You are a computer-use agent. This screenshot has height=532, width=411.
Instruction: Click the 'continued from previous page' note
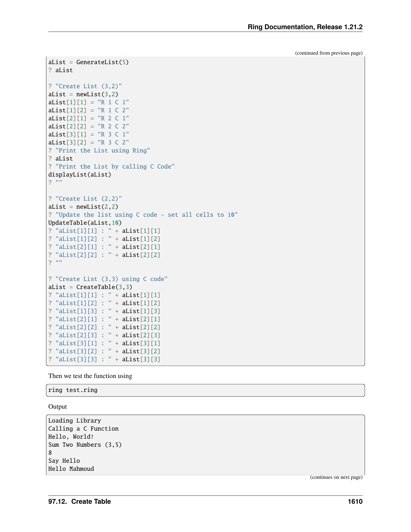[x=329, y=53]
